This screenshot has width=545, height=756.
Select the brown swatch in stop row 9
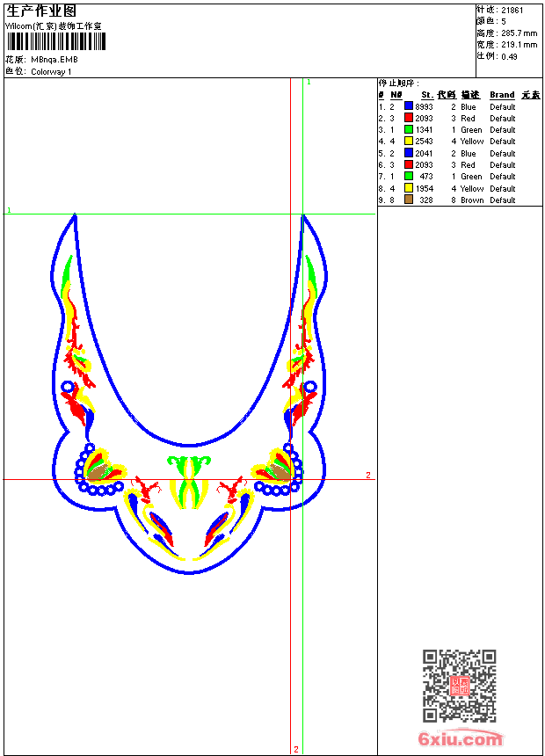tap(409, 200)
